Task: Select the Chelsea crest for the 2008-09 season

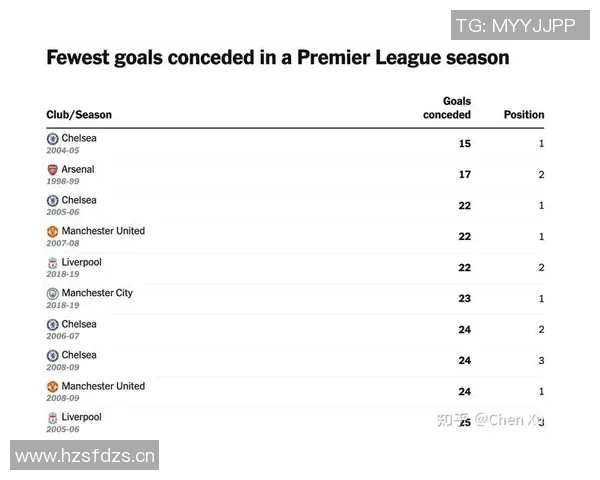Action: 53,356
